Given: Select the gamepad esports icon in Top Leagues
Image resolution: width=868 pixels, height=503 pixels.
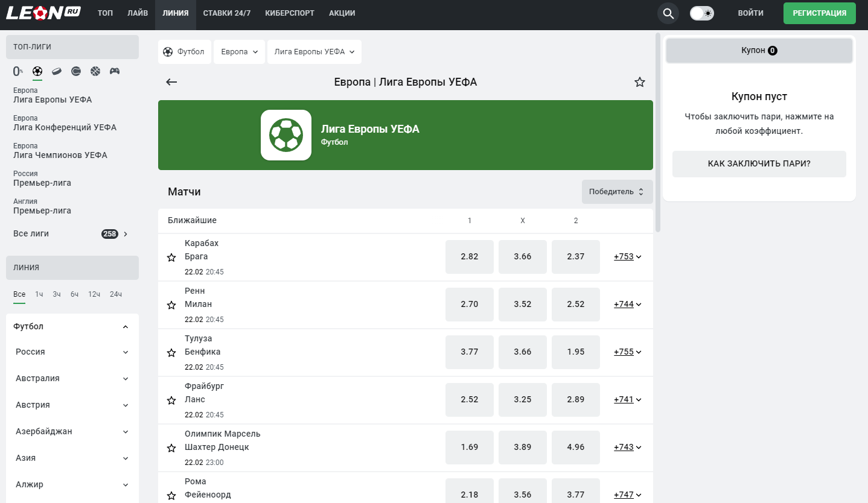Looking at the screenshot, I should pyautogui.click(x=115, y=71).
